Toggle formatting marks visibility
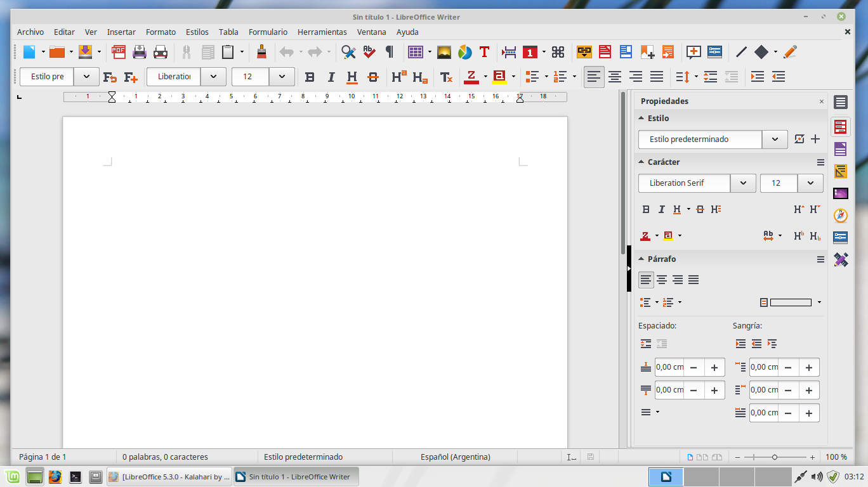This screenshot has width=868, height=487. pos(389,52)
